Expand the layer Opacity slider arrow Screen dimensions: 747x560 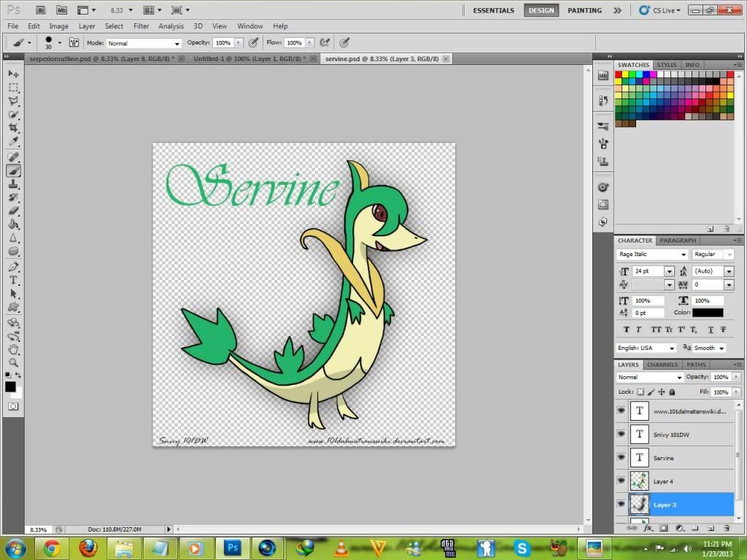tap(737, 377)
